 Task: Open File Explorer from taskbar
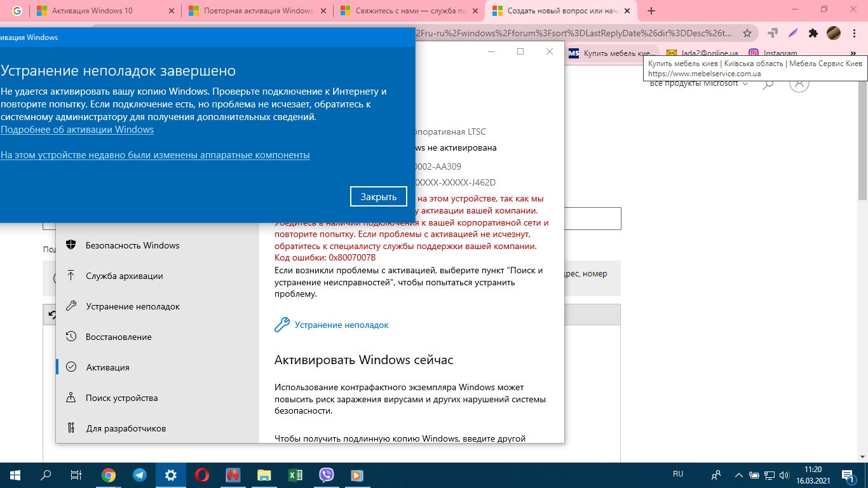(x=264, y=475)
